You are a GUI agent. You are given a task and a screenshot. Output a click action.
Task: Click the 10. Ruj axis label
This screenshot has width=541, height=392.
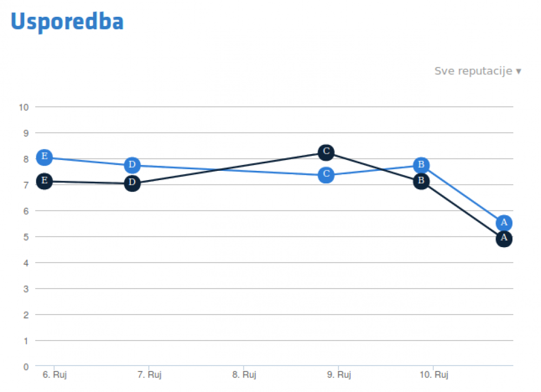(434, 375)
